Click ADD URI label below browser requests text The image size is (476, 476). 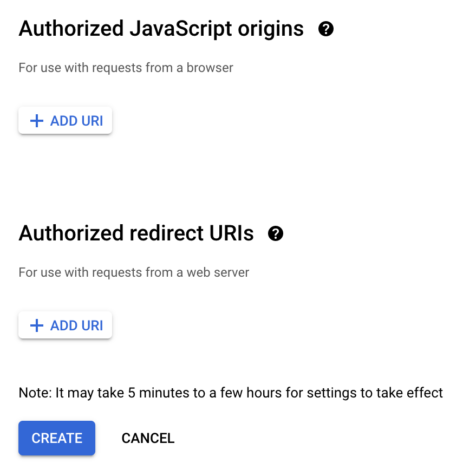coord(76,121)
